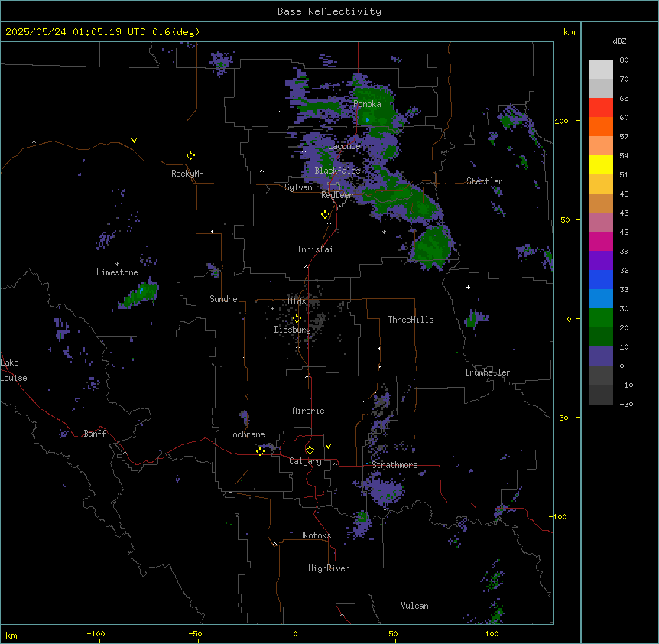Image resolution: width=659 pixels, height=644 pixels.
Task: Click the magenta 42-39 dBZ legend swatch
Action: 601,241
